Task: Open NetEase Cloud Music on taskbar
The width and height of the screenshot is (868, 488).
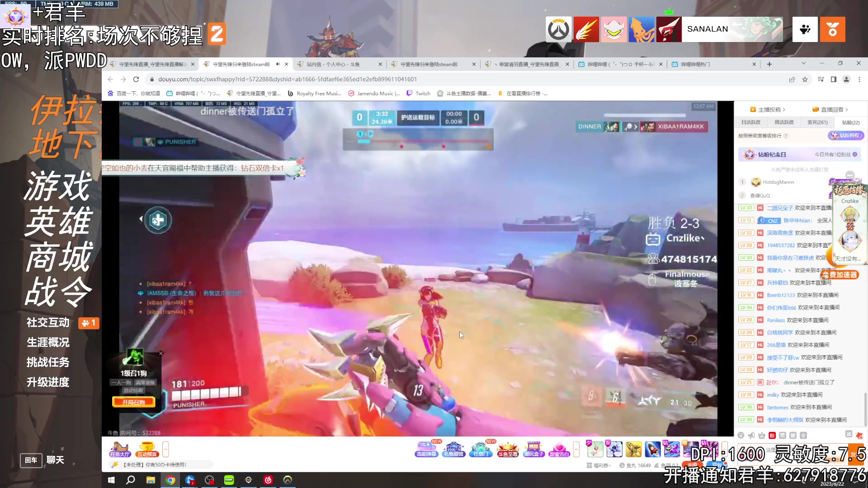Action: click(x=268, y=480)
